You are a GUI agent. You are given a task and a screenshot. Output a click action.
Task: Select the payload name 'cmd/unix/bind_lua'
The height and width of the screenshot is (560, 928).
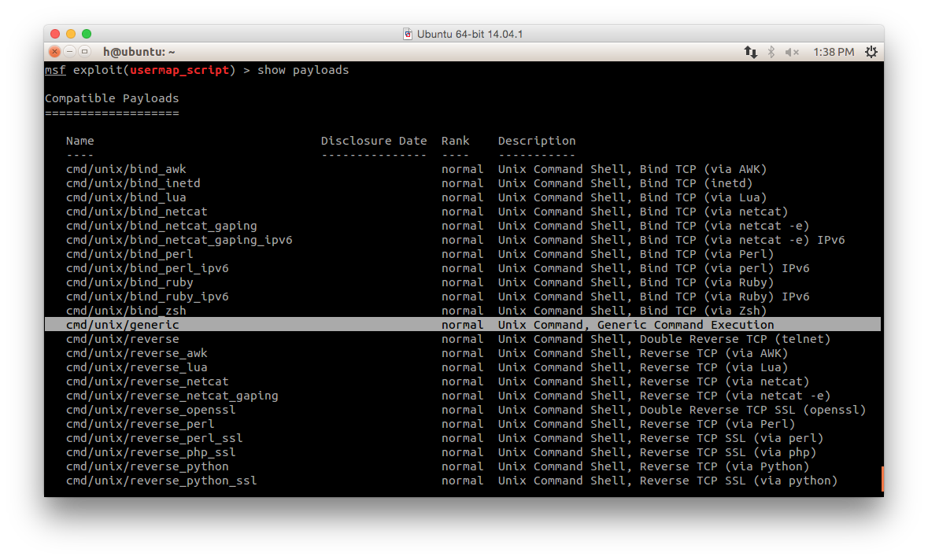[126, 197]
